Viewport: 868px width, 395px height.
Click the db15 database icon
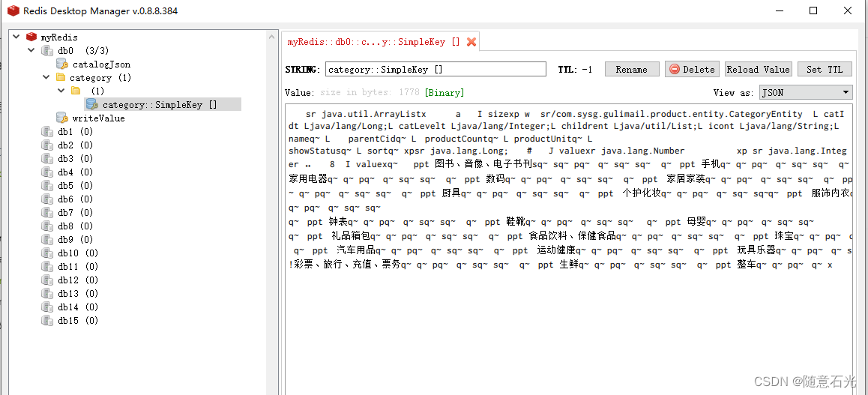47,320
